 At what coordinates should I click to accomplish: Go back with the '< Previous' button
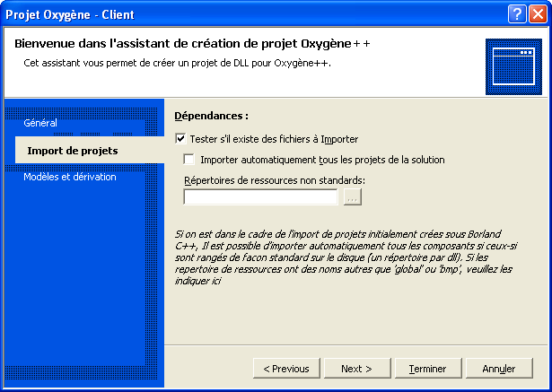click(x=286, y=369)
